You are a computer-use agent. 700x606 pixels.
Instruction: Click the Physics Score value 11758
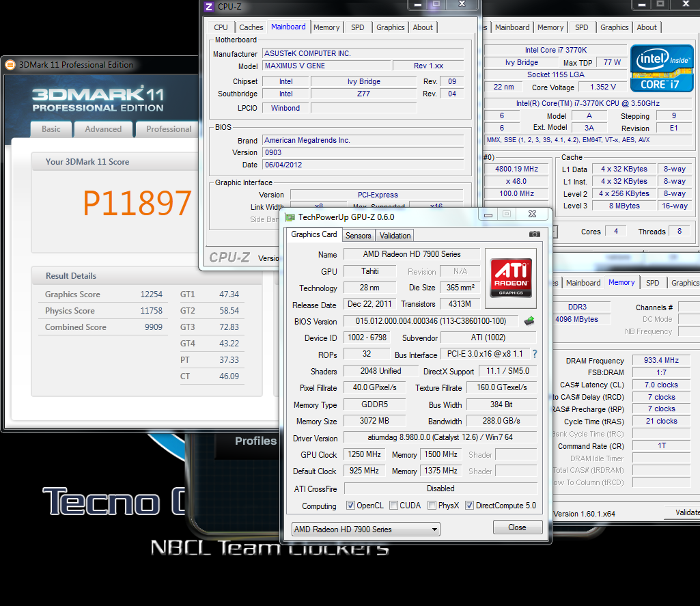click(x=152, y=310)
